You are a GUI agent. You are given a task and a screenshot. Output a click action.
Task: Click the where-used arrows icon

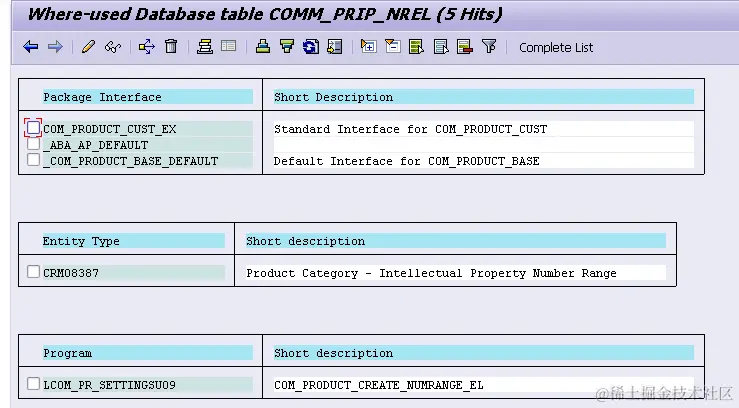[147, 47]
